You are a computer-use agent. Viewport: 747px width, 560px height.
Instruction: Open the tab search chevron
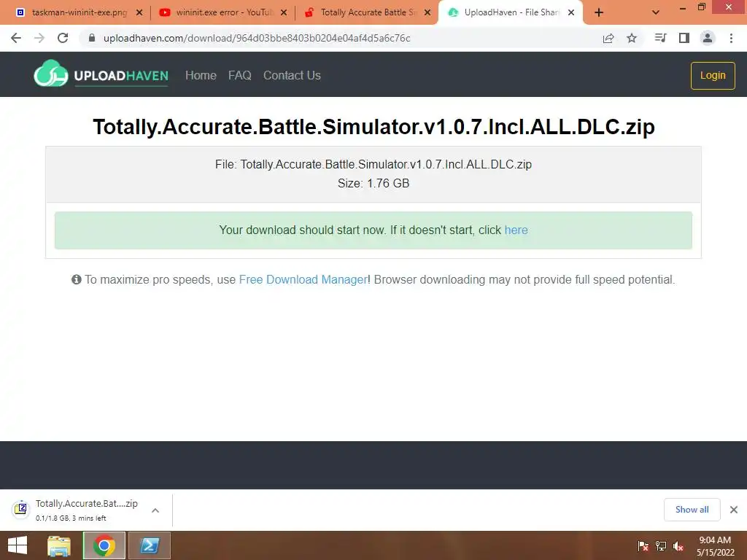[656, 13]
